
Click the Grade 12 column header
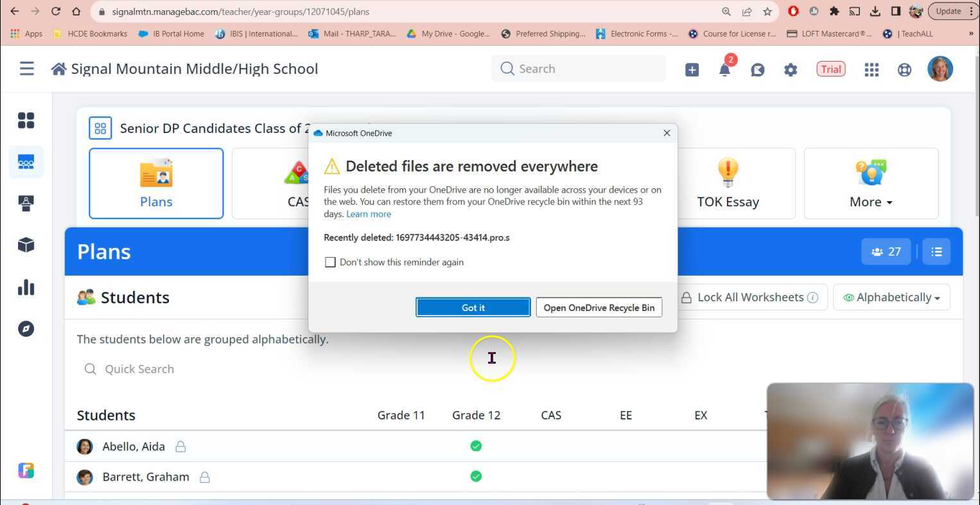pos(476,416)
